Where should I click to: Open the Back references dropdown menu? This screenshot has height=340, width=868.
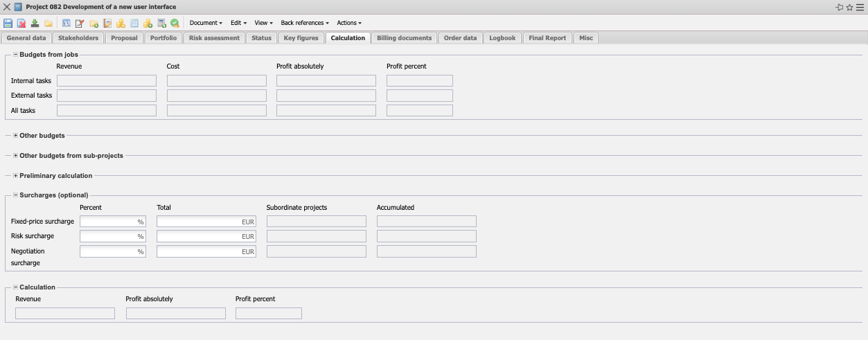click(x=305, y=23)
